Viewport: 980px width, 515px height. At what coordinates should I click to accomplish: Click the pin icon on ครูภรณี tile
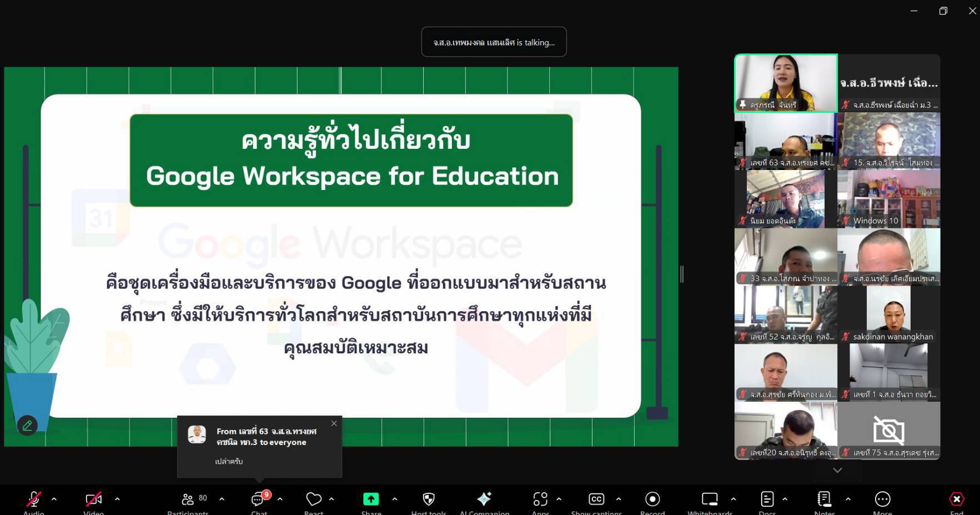[742, 104]
